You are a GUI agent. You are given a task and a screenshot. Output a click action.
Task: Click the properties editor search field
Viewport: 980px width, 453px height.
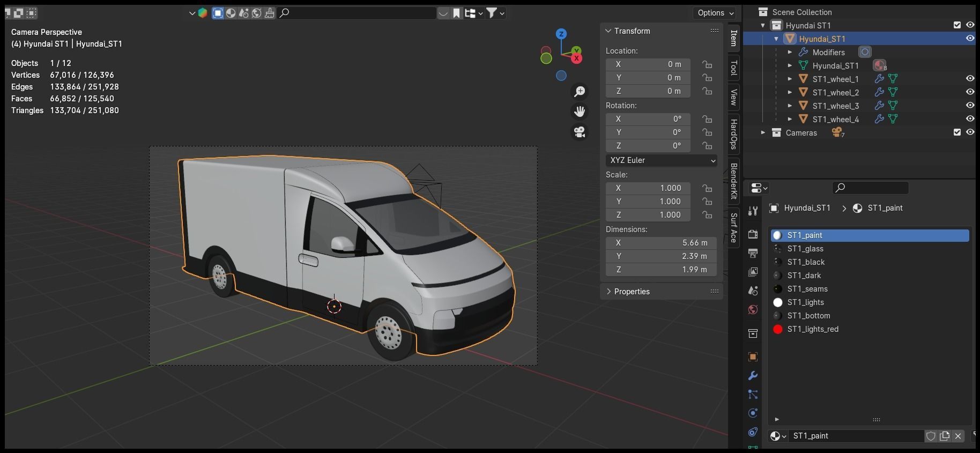pyautogui.click(x=870, y=188)
